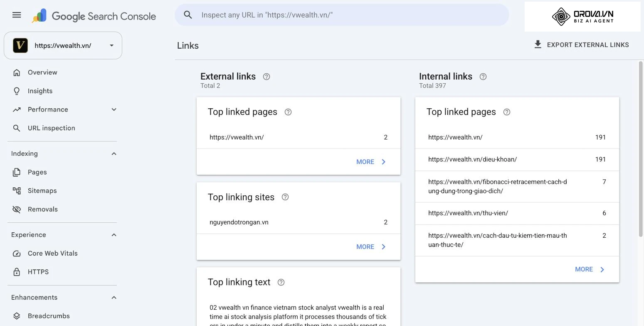Click the Sitemaps tree icon
644x326 pixels.
[x=17, y=191]
